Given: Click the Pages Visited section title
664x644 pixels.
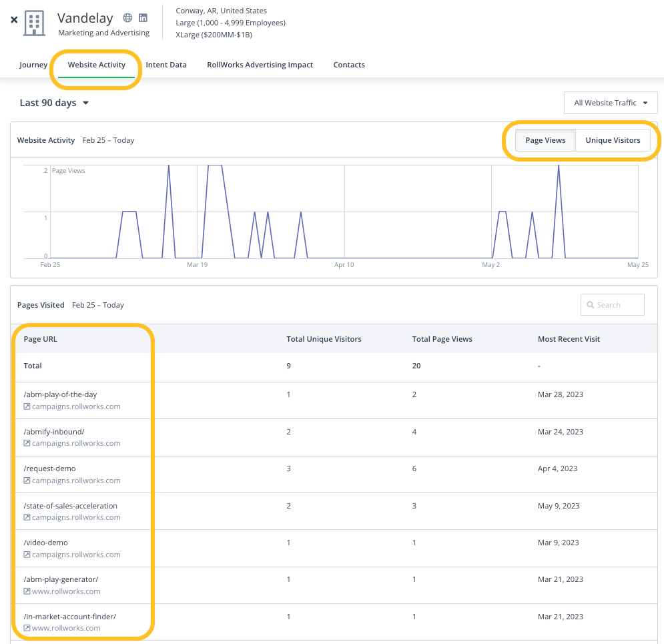Looking at the screenshot, I should pos(41,305).
